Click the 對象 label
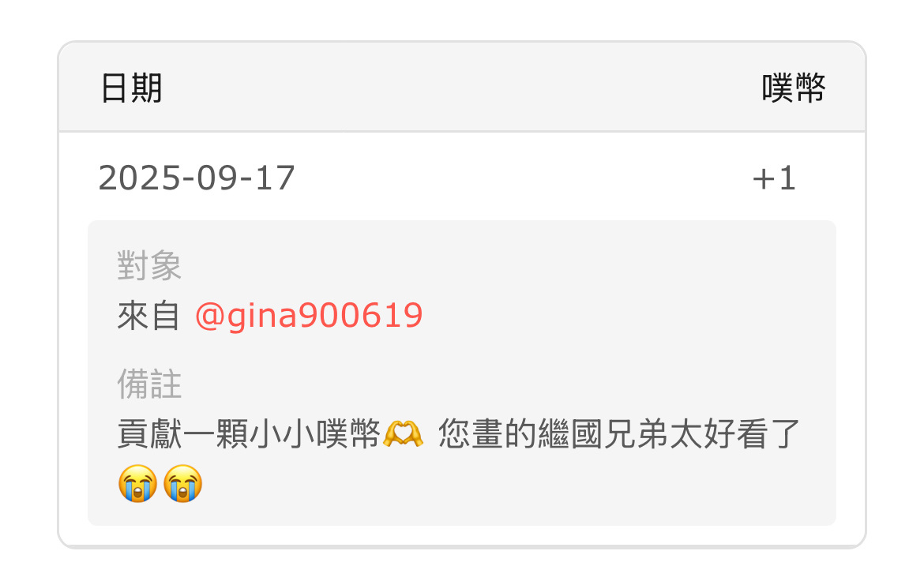Viewport: 924px width, 581px height. [149, 265]
